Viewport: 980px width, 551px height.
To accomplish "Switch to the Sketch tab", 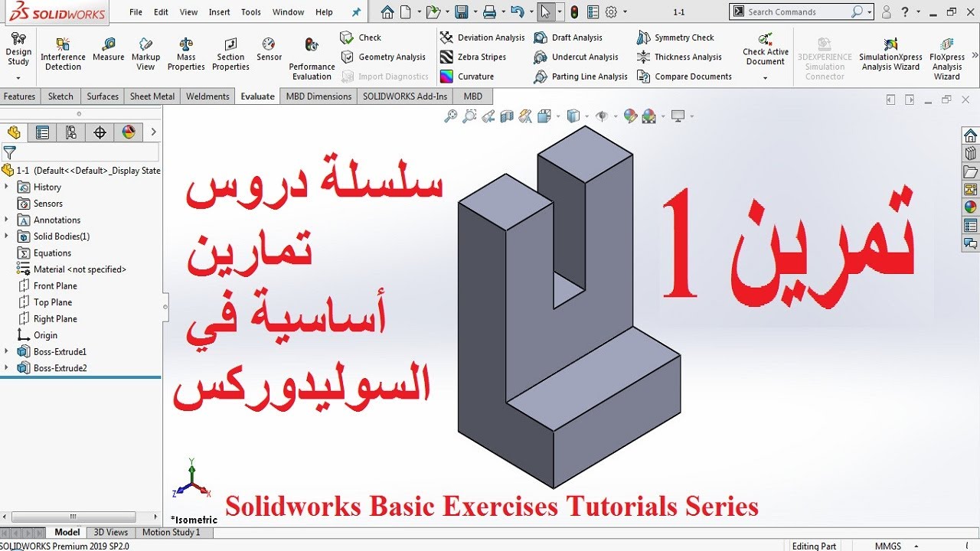I will pyautogui.click(x=60, y=96).
